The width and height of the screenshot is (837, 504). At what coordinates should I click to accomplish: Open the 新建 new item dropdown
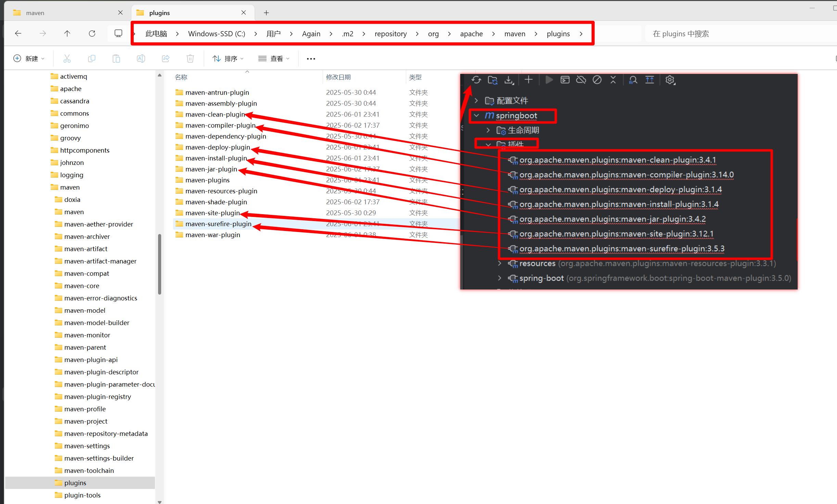coord(29,59)
